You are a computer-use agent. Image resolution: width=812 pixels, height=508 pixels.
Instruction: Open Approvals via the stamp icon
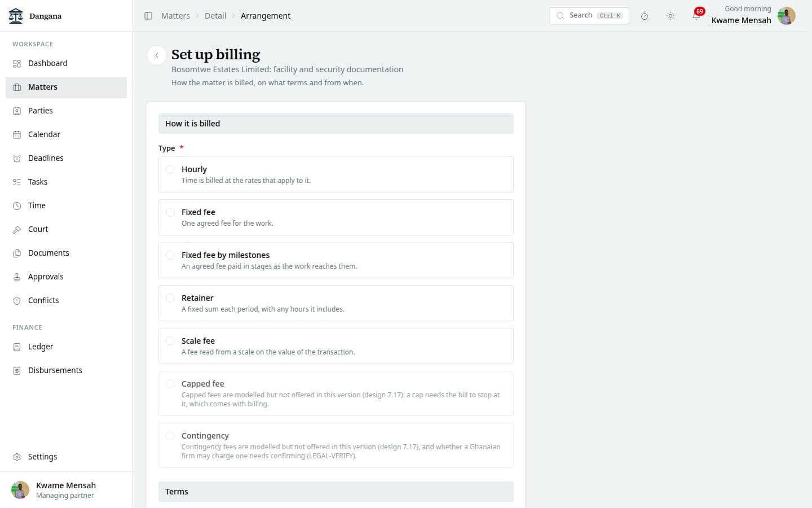coord(17,277)
